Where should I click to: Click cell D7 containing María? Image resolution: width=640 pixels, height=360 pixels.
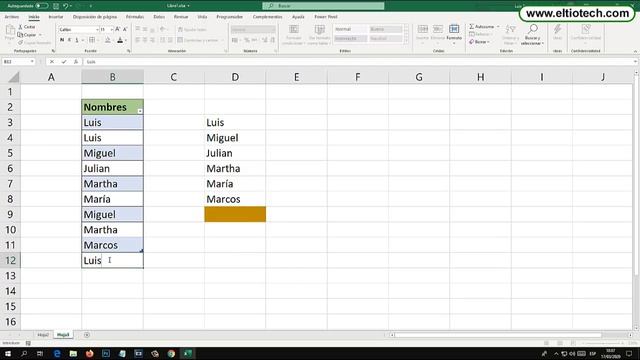coord(235,184)
